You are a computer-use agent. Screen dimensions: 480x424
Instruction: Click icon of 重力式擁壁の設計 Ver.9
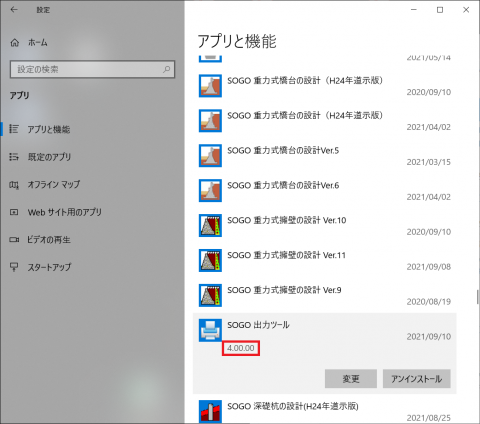point(210,295)
